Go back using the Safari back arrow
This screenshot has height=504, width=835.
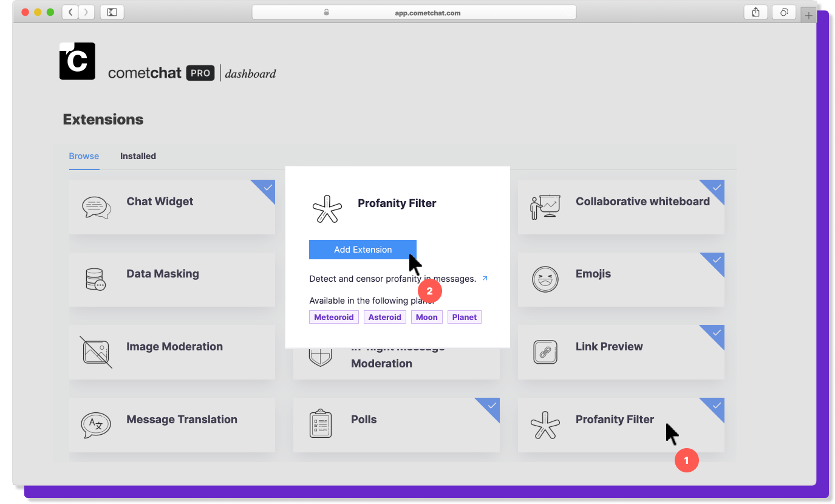click(70, 12)
